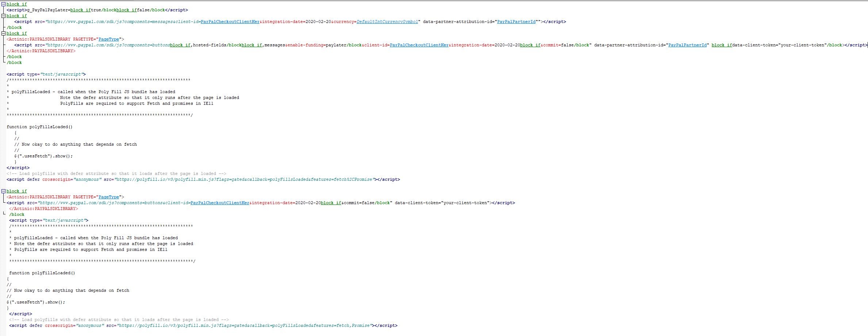Click PageType link in lower Actinic tag
This screenshot has width=868, height=336.
pyautogui.click(x=109, y=197)
